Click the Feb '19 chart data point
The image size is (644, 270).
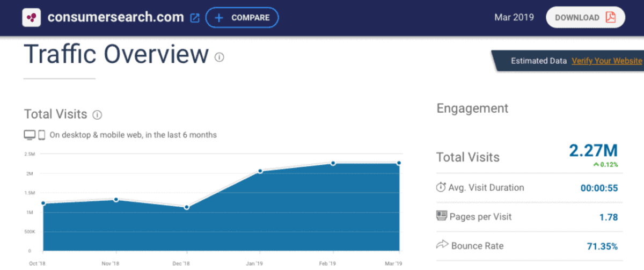[x=333, y=163]
